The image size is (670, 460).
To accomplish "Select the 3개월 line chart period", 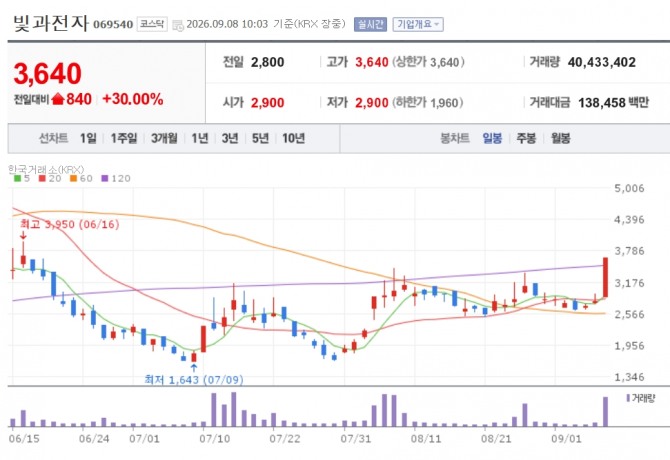I will point(164,138).
